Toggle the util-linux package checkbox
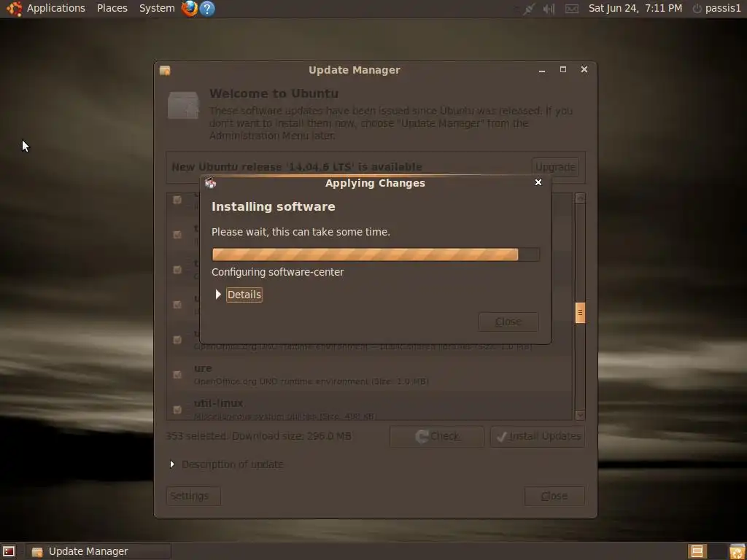Image resolution: width=747 pixels, height=560 pixels. 177,410
